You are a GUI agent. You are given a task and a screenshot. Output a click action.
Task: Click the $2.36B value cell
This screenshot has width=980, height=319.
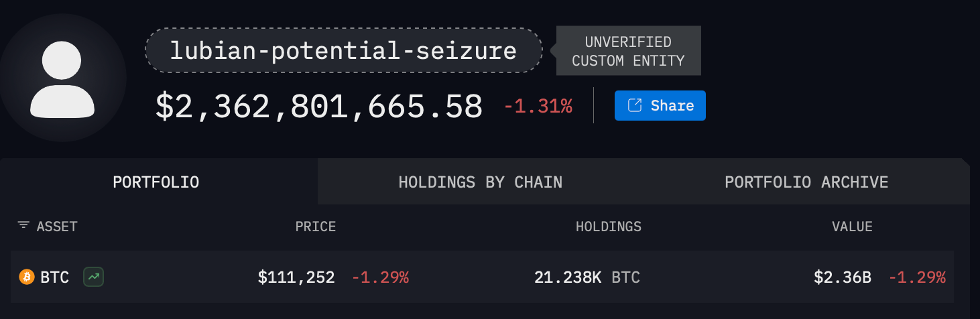tap(843, 277)
